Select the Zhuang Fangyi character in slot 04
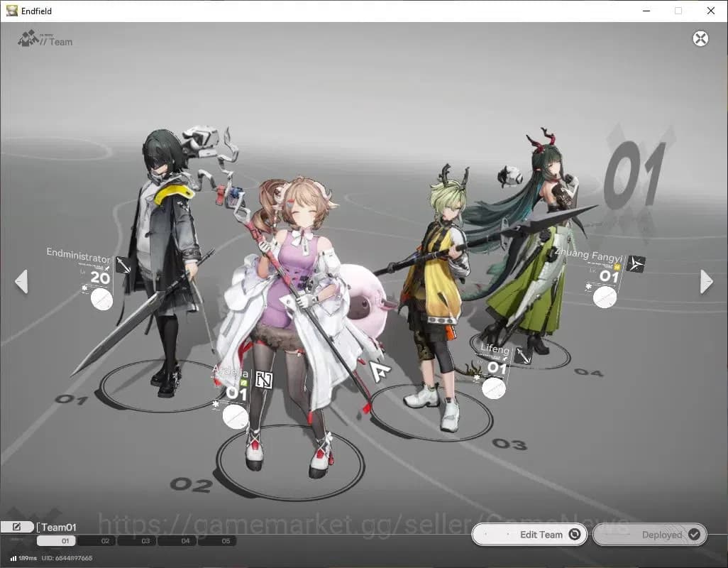This screenshot has height=568, width=728. pos(539,241)
